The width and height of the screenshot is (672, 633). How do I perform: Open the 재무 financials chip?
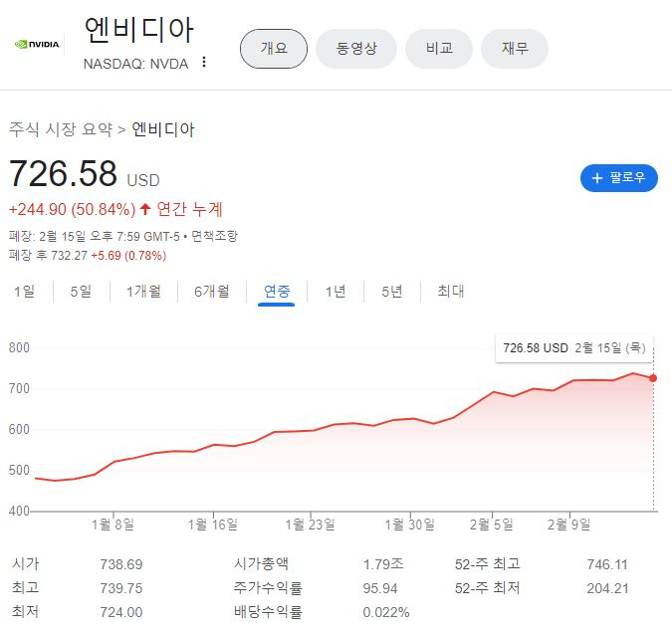(515, 49)
